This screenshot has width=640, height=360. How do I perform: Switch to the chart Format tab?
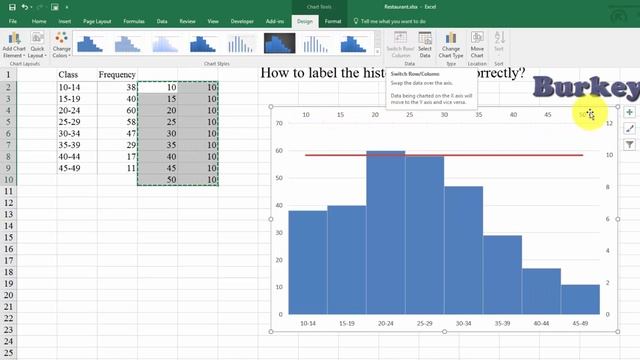[x=333, y=21]
